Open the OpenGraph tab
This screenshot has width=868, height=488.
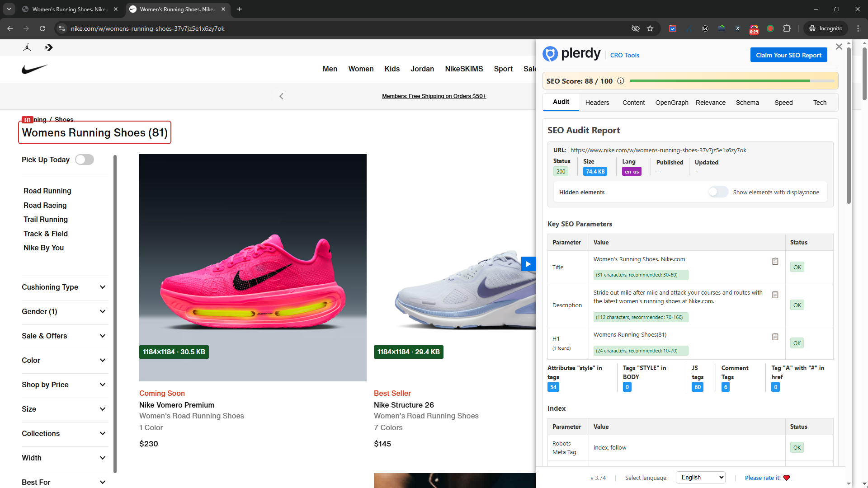[671, 103]
